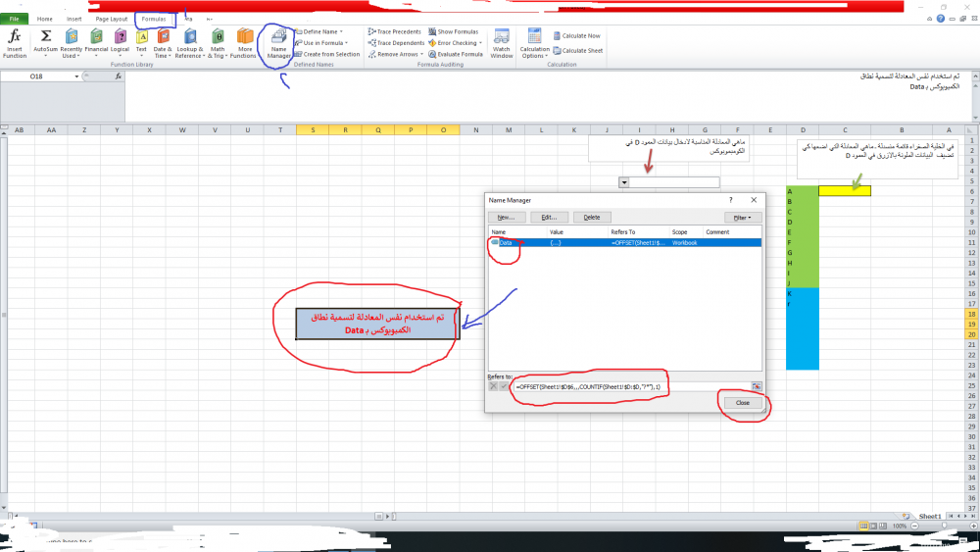Click Create from Selection
This screenshot has width=980, height=552.
[x=327, y=54]
